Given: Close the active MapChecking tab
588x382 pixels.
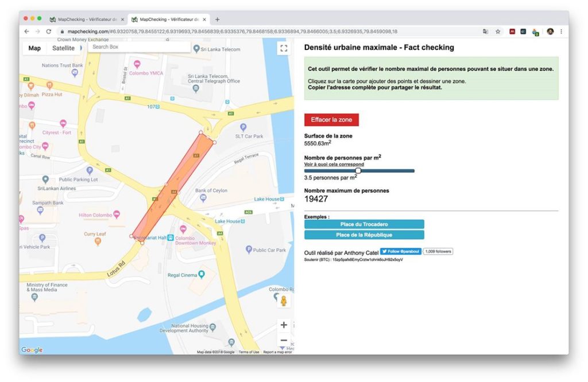Looking at the screenshot, I should [x=204, y=20].
